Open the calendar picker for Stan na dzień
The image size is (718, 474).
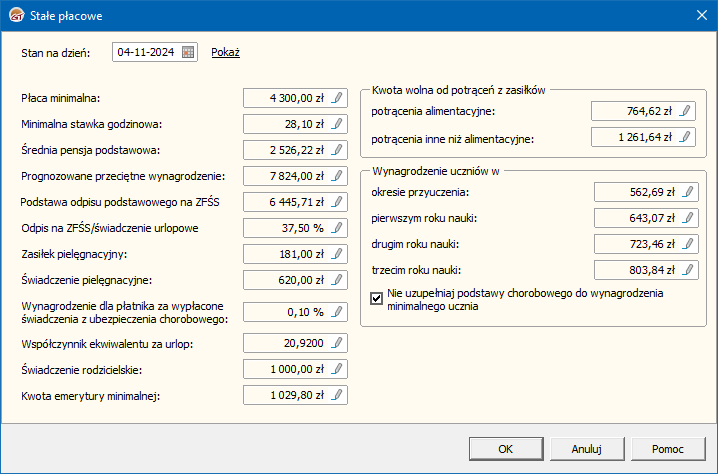tap(188, 52)
